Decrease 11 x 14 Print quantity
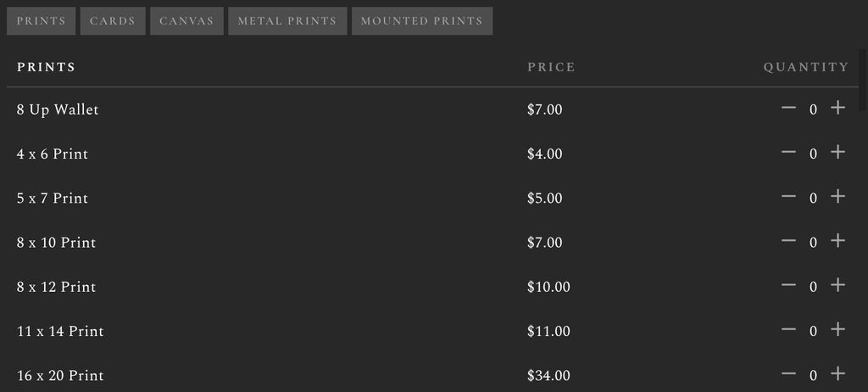This screenshot has width=868, height=392. click(x=788, y=329)
